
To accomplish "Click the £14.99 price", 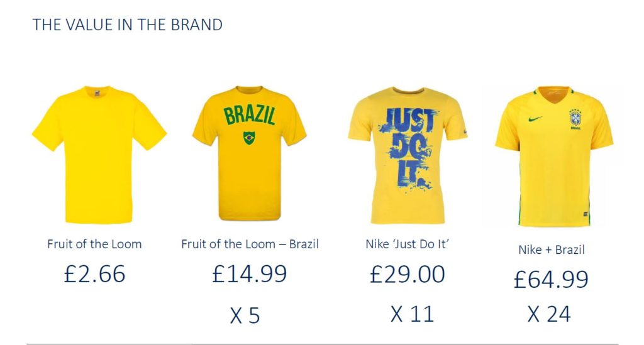I will click(x=250, y=274).
